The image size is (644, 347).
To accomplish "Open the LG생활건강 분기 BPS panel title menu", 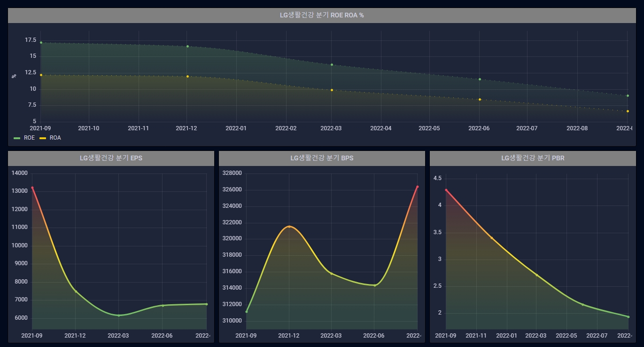I will pyautogui.click(x=322, y=158).
